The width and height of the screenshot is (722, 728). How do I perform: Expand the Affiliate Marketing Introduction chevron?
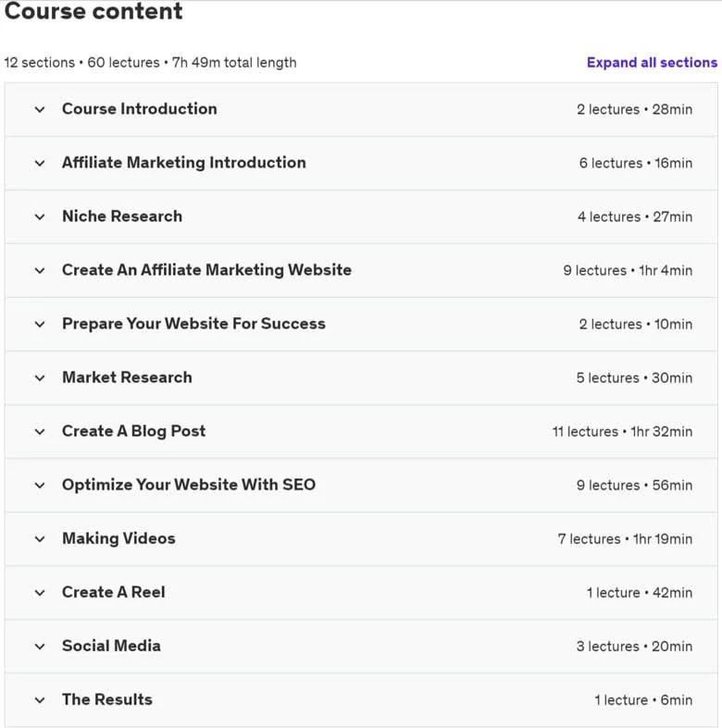[x=40, y=164]
